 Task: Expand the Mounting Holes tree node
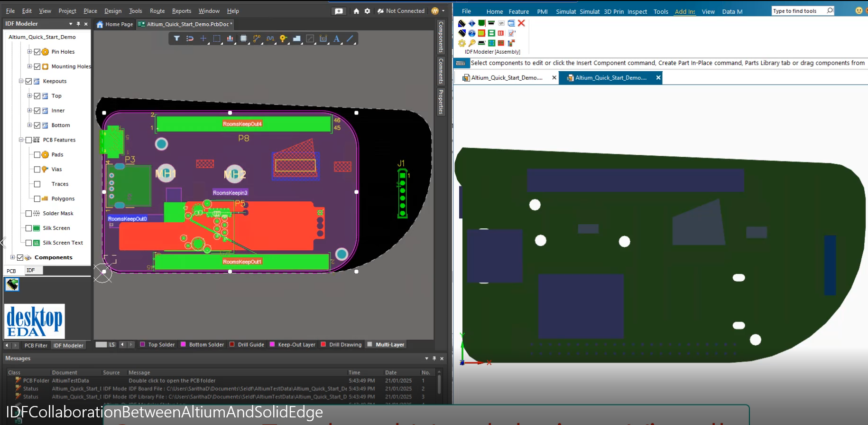[x=29, y=66]
